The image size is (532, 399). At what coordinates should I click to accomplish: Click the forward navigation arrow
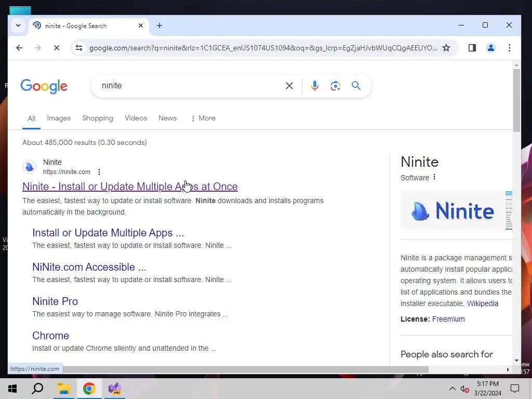(x=37, y=48)
